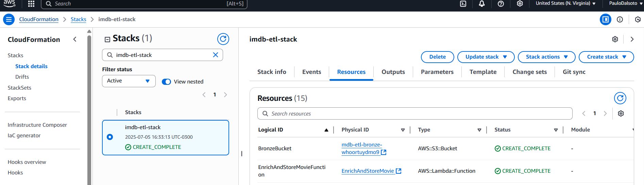Toggle the hamburger navigation menu

click(x=9, y=19)
